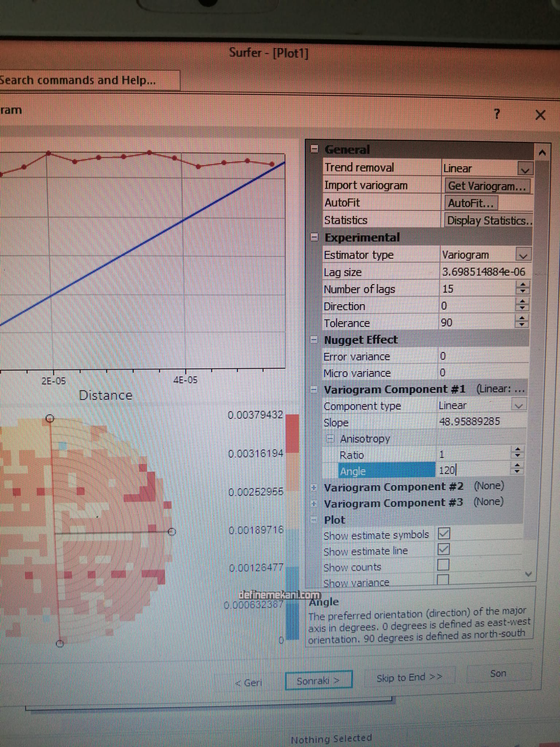Open the Component type dropdown
The height and width of the screenshot is (747, 560).
pyautogui.click(x=518, y=406)
